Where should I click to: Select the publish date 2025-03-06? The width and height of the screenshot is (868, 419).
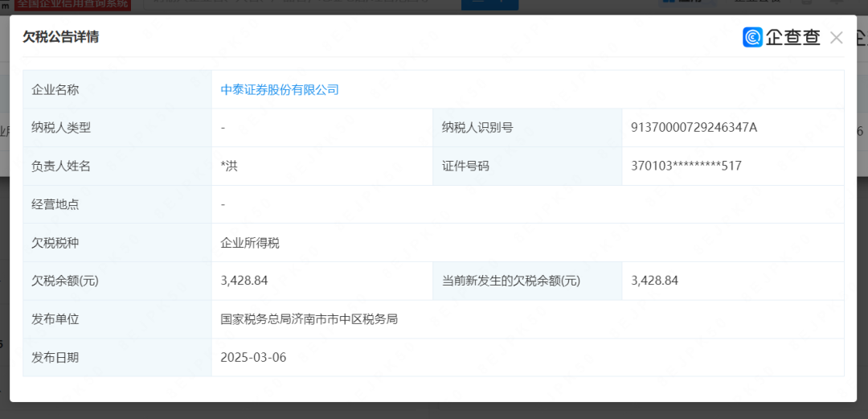click(x=253, y=358)
